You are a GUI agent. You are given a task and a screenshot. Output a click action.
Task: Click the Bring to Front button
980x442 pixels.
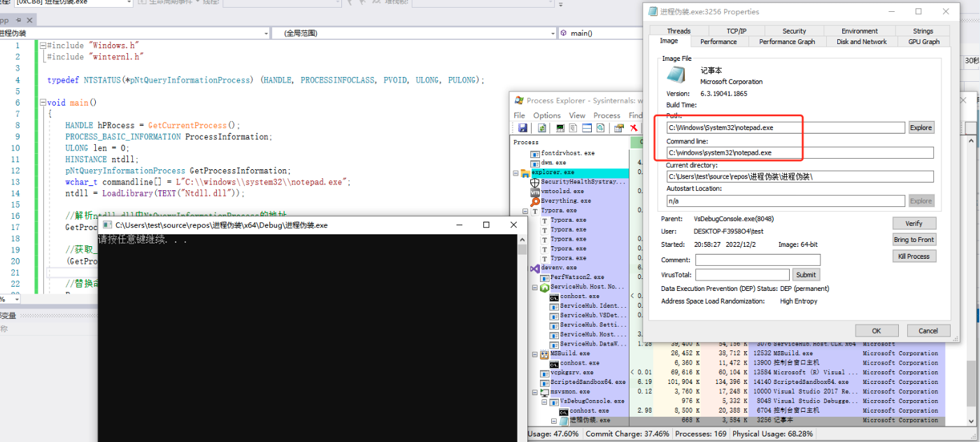914,239
